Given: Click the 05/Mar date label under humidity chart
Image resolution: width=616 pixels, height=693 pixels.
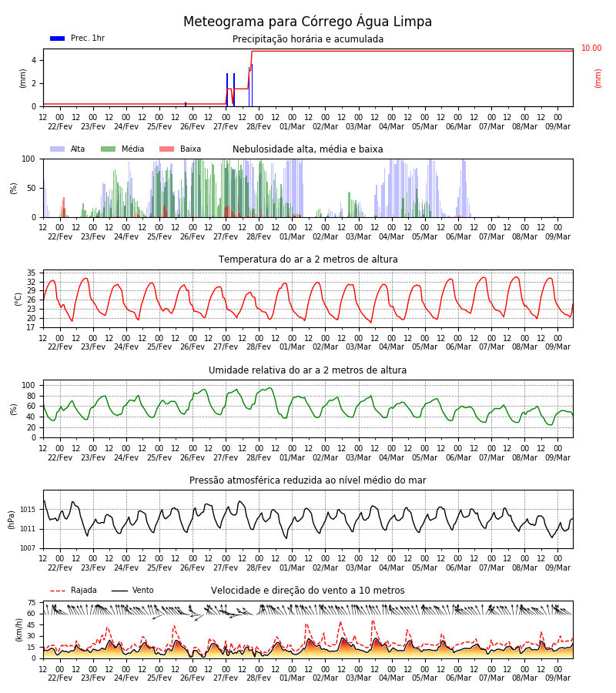Looking at the screenshot, I should click(x=425, y=457).
